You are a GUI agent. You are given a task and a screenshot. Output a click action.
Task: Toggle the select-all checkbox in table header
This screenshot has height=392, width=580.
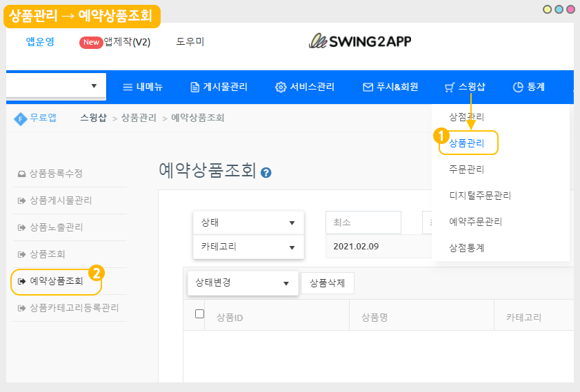pyautogui.click(x=200, y=314)
